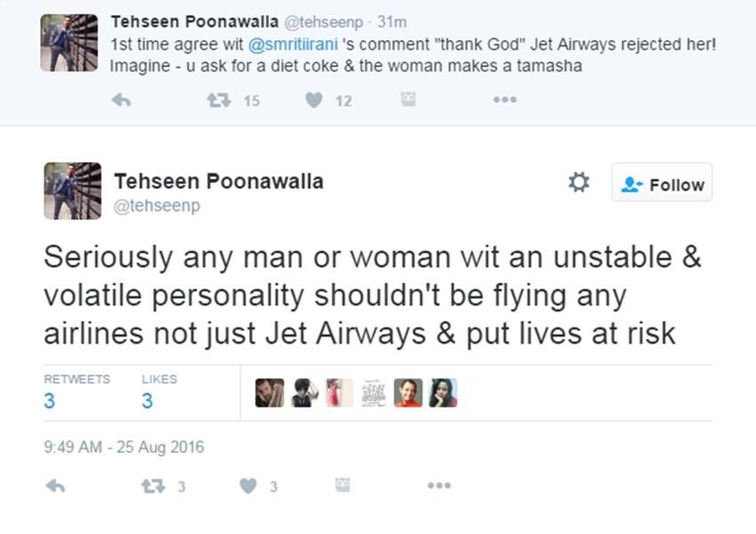Retweet the main tweet with 3 retweets
Viewport: 756px width, 534px height.
coord(151,485)
